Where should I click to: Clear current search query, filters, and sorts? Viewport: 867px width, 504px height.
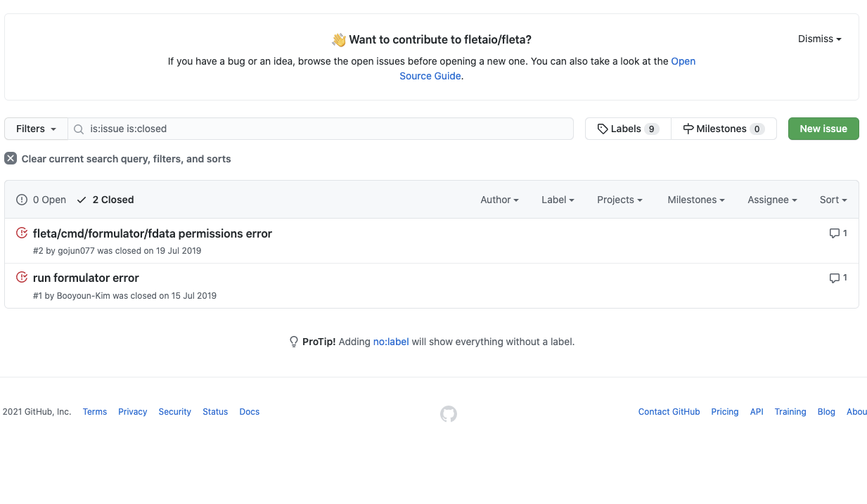point(118,159)
